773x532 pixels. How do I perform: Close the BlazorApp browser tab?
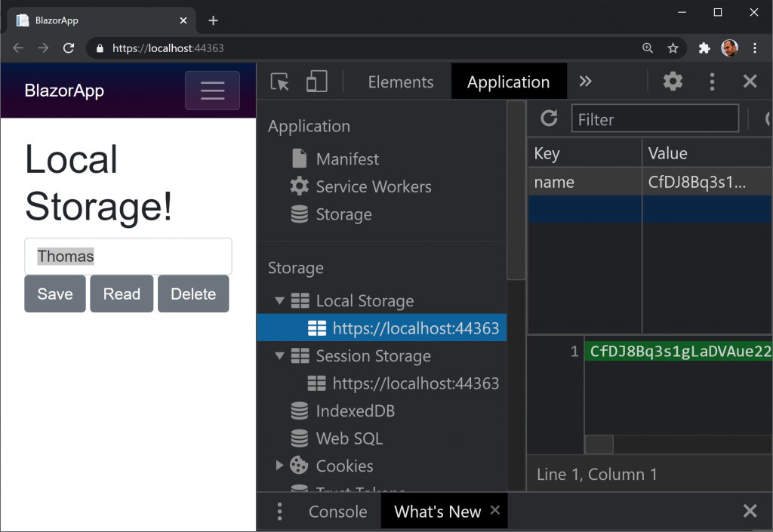pyautogui.click(x=183, y=20)
